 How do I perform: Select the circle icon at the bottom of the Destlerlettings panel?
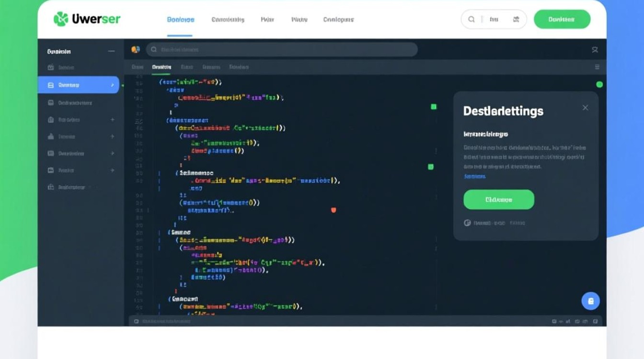[467, 223]
